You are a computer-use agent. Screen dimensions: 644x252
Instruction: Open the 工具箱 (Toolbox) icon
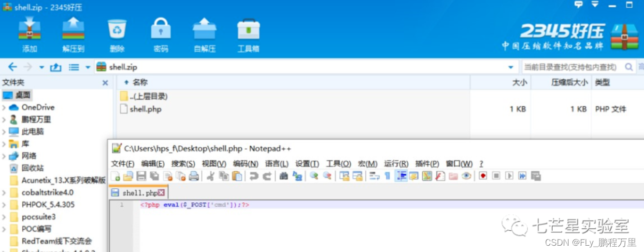tap(248, 34)
